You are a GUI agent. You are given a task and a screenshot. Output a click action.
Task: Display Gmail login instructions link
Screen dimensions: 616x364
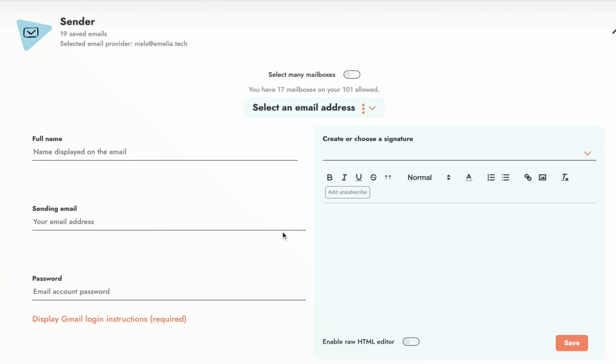[x=109, y=319]
